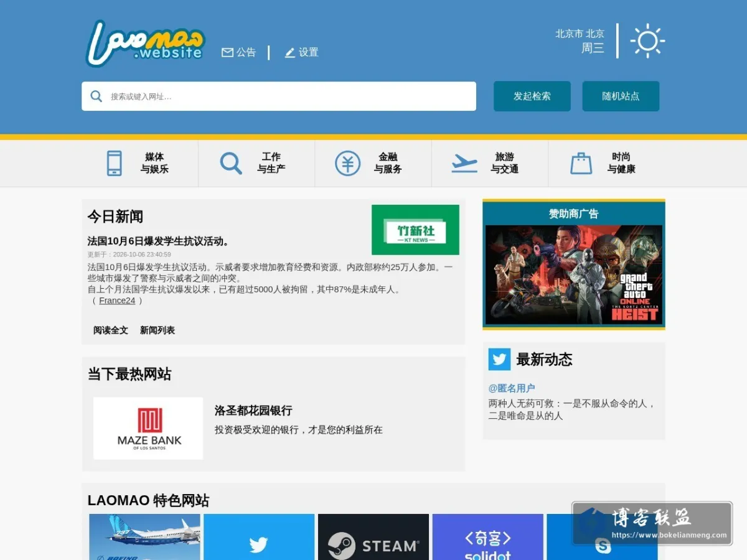Click the 北京市 北京 location text
747x560 pixels.
(580, 34)
